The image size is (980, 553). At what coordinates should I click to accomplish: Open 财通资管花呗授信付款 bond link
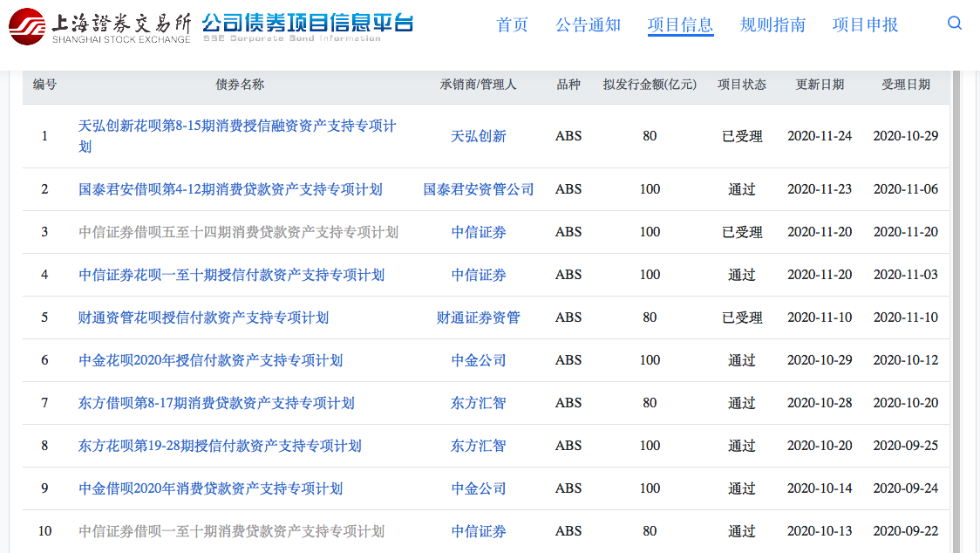203,317
